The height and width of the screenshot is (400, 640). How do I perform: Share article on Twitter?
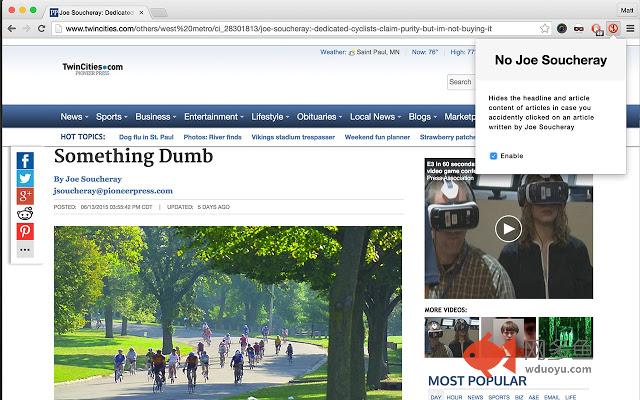tap(25, 178)
